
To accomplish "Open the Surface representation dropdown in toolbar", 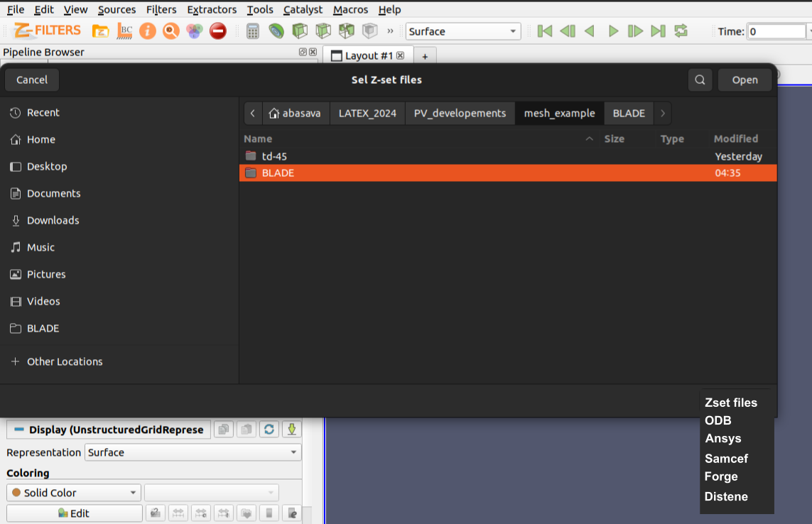I will (463, 31).
